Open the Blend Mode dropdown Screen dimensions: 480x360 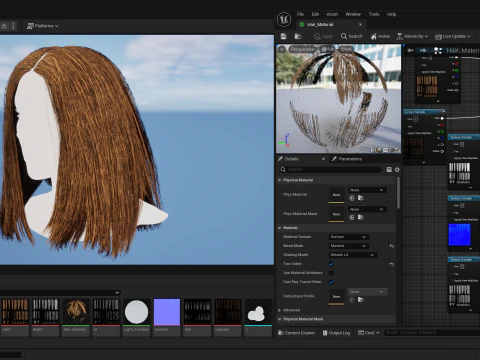pyautogui.click(x=348, y=246)
